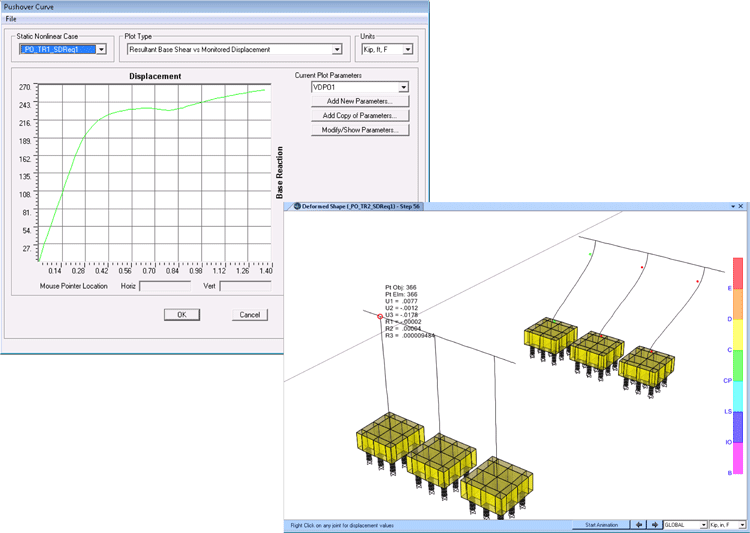Image resolution: width=750 pixels, height=533 pixels.
Task: Open the Kip, in, F units dropdown
Action: [741, 524]
